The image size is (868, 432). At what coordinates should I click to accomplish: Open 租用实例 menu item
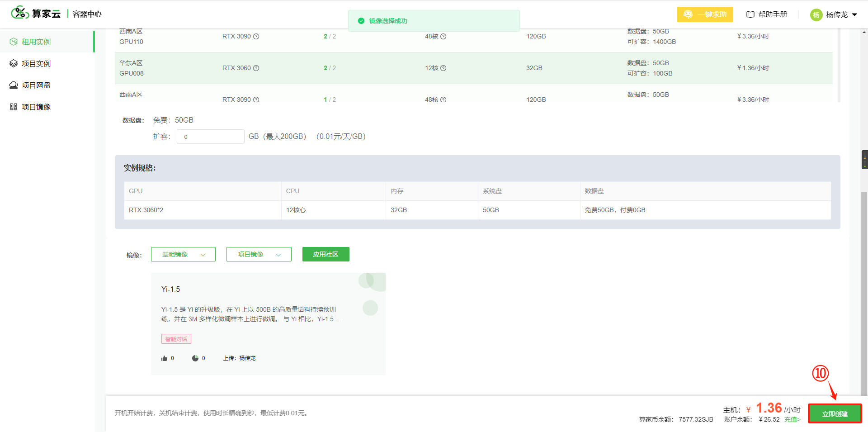coord(47,42)
